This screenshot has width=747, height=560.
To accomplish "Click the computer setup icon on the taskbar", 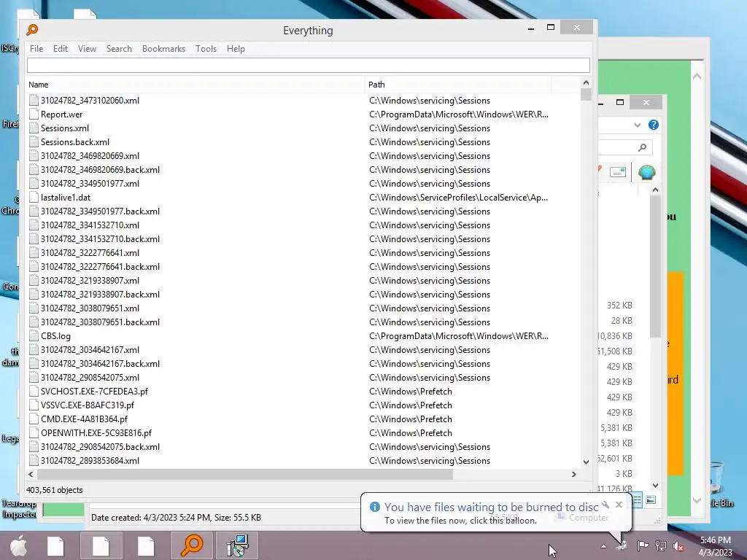I will [x=237, y=545].
